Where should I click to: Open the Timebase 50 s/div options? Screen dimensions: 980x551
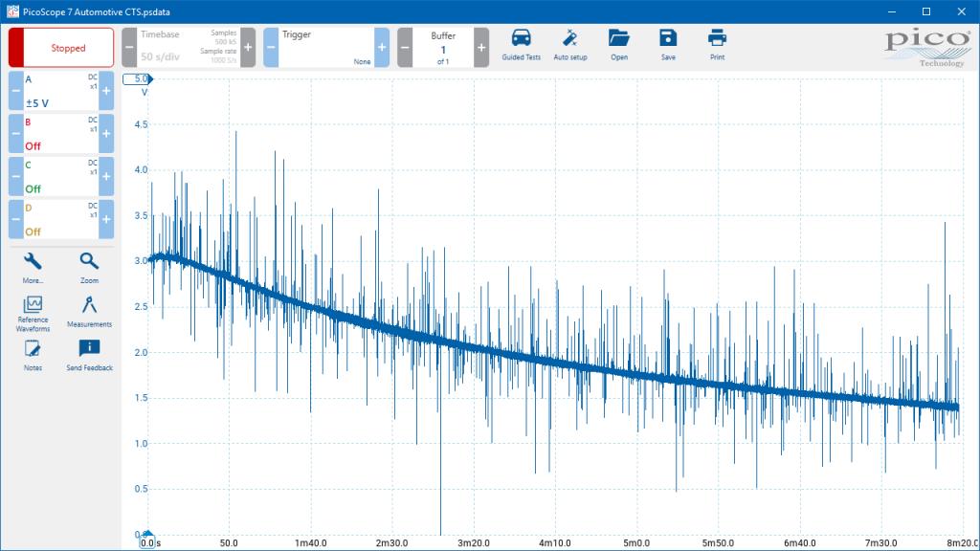pyautogui.click(x=189, y=48)
